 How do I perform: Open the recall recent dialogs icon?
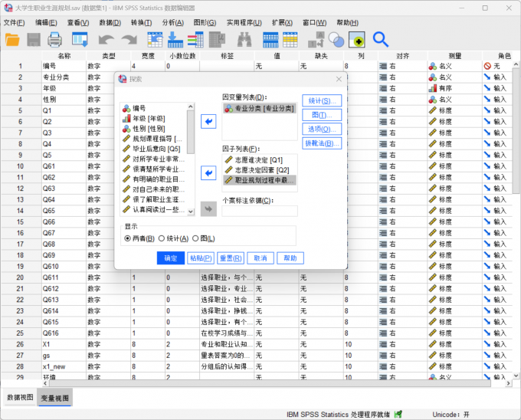(80, 40)
